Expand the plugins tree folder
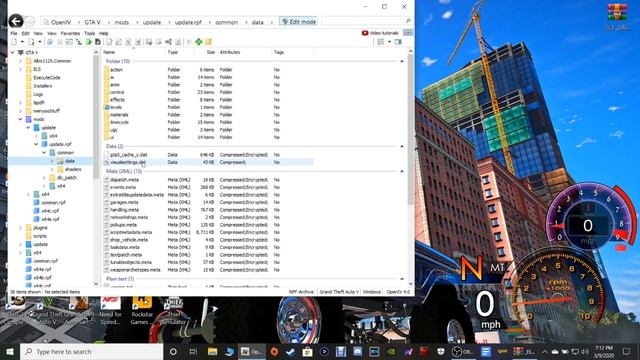Viewport: 640px width, 360px height. 20,227
